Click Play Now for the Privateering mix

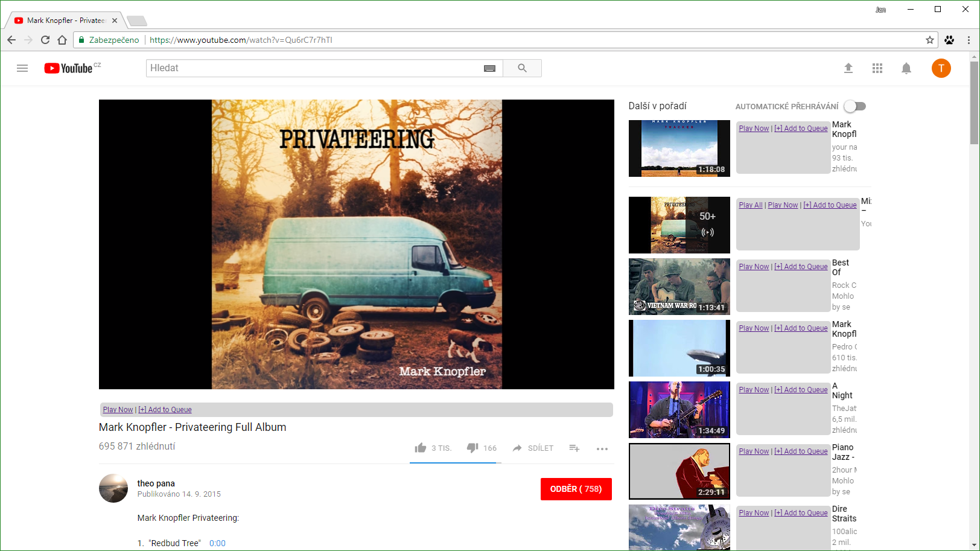pos(783,205)
